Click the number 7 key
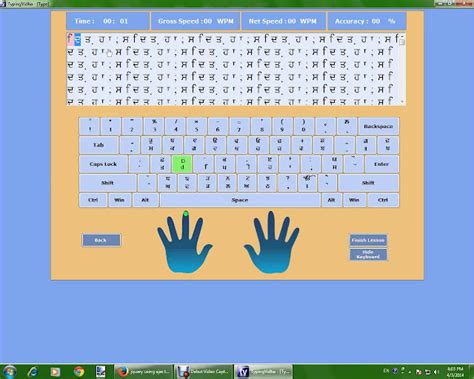474x379 pixels. (239, 126)
